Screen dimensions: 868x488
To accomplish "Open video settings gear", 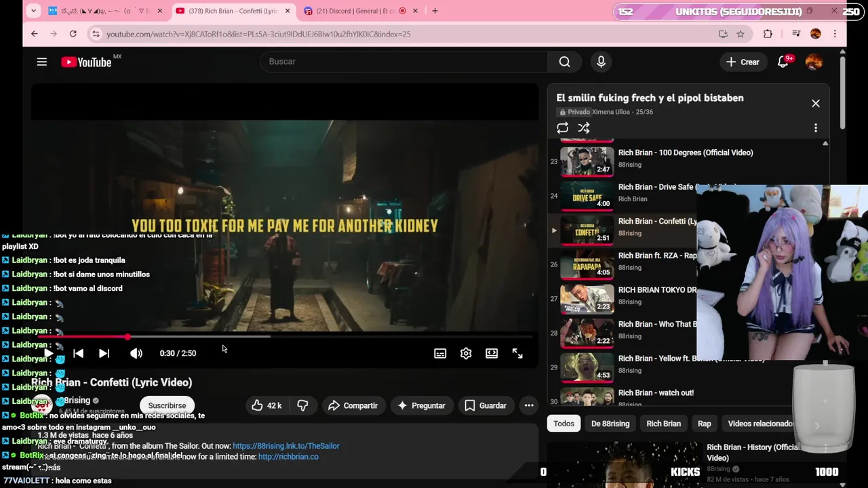I will [x=466, y=353].
